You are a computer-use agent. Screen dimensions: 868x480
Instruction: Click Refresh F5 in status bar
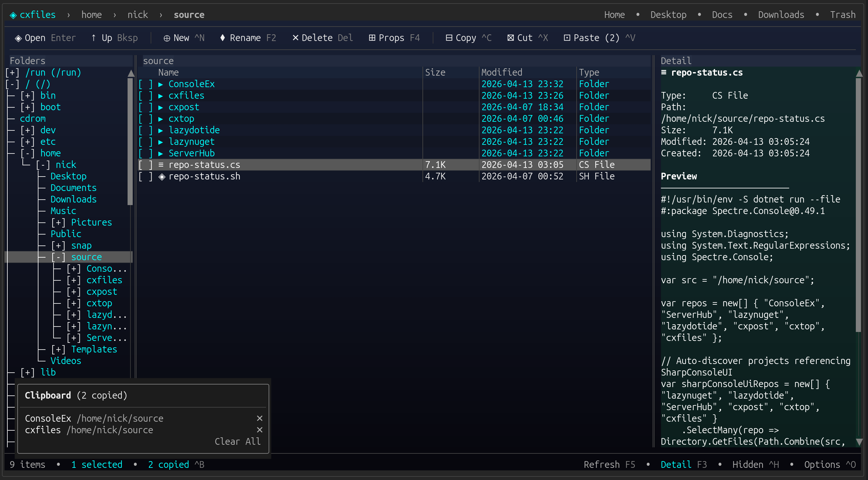pyautogui.click(x=609, y=465)
